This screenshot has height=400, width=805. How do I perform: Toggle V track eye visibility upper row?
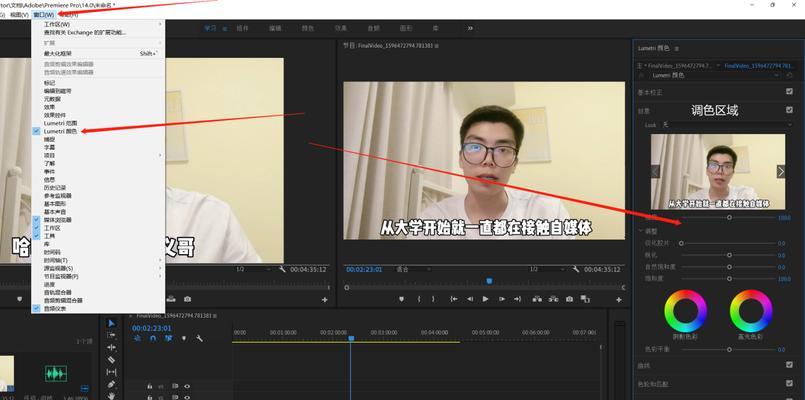click(x=187, y=386)
